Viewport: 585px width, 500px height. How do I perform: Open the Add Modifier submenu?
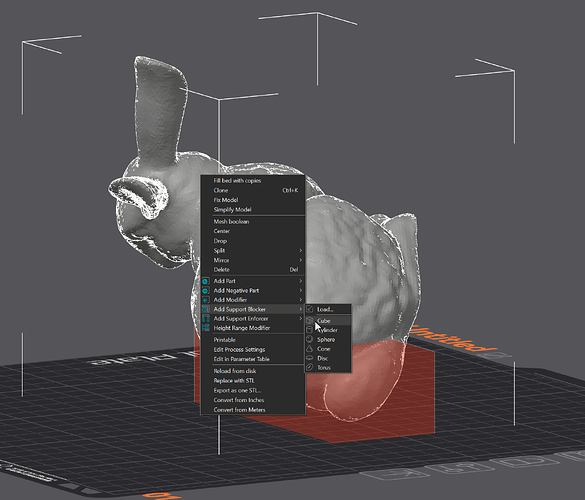point(253,300)
